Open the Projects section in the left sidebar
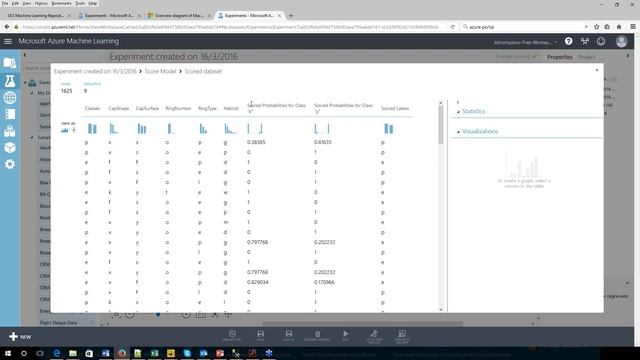This screenshot has width=640, height=360. click(10, 63)
